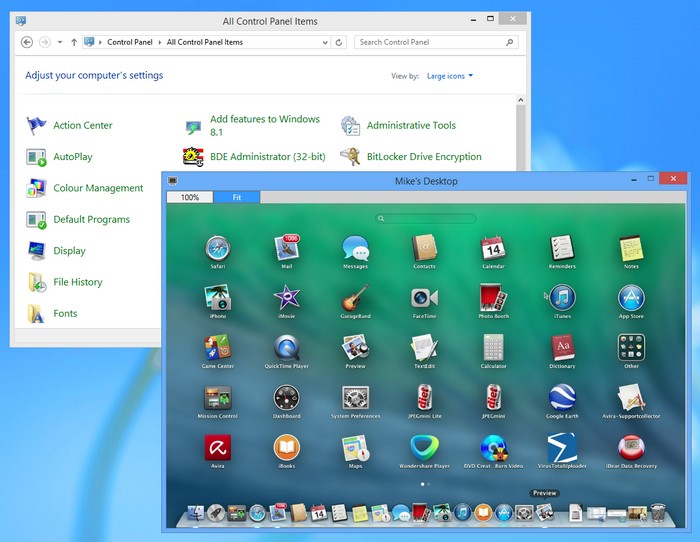
Task: Click the Finder icon in Dock
Action: (x=196, y=513)
